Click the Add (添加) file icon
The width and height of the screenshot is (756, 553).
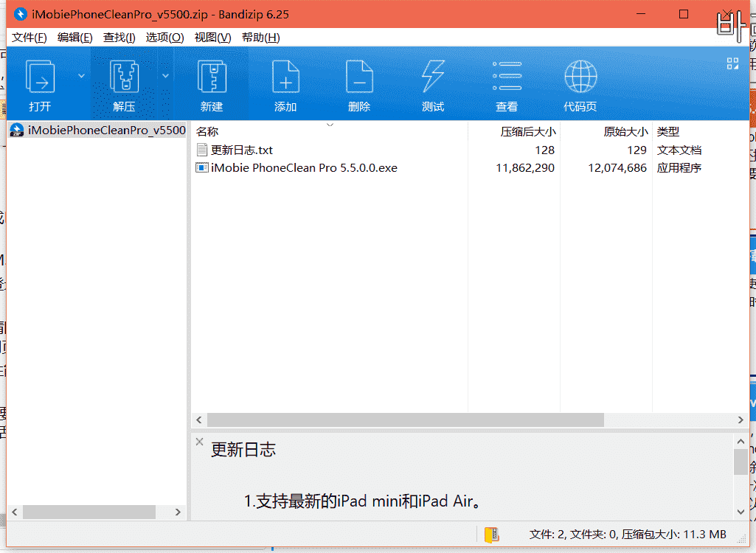pyautogui.click(x=285, y=77)
